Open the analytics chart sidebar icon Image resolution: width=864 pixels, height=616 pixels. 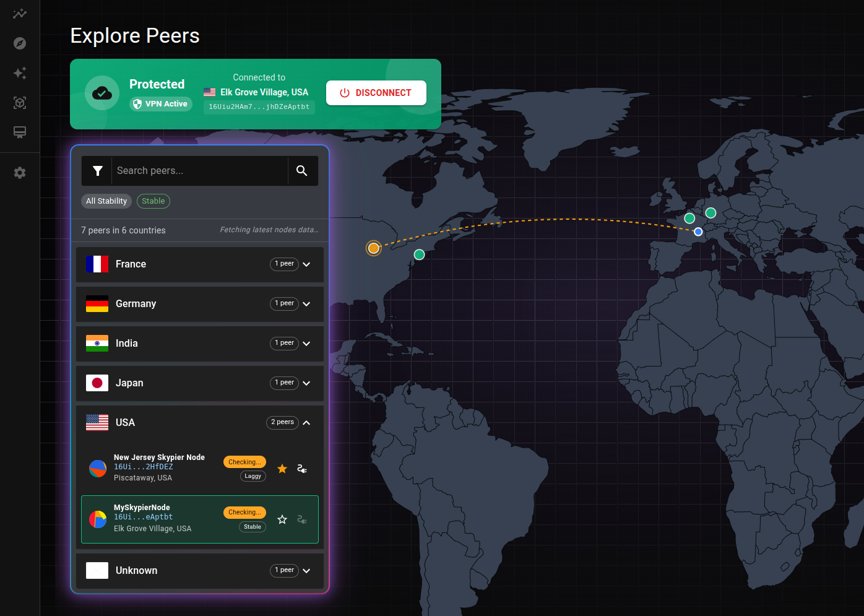[x=20, y=14]
